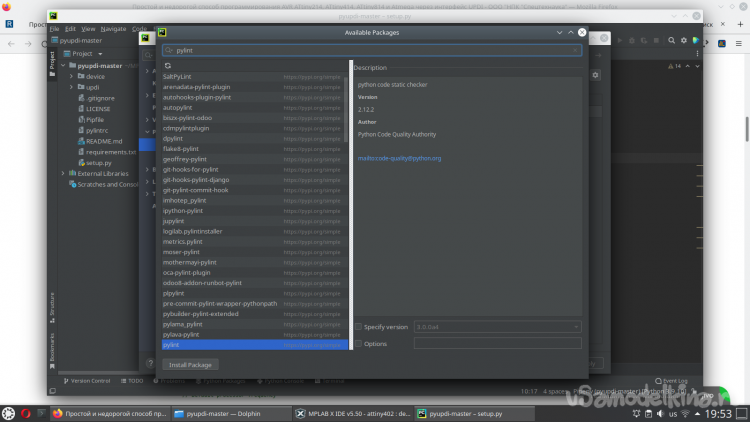
Task: Click the Firefox icon in taskbar
Action: coord(57,413)
